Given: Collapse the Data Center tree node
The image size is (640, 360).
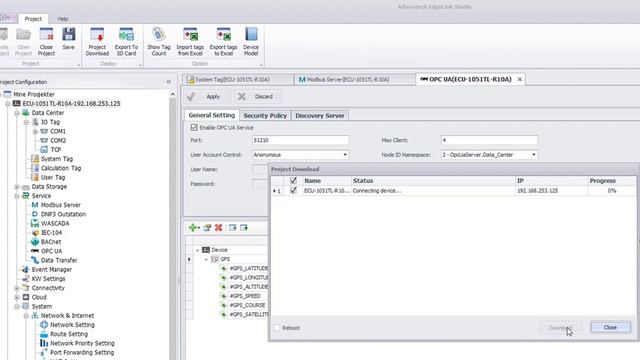Looking at the screenshot, I should 17,113.
